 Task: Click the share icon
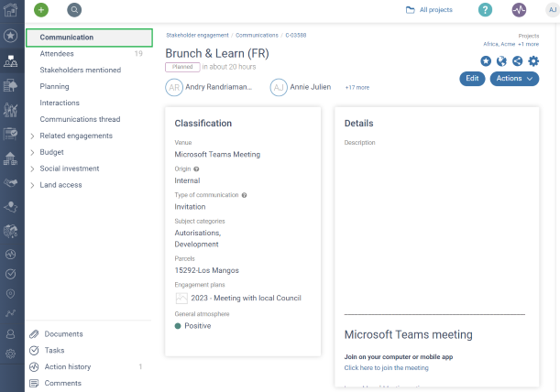(518, 61)
